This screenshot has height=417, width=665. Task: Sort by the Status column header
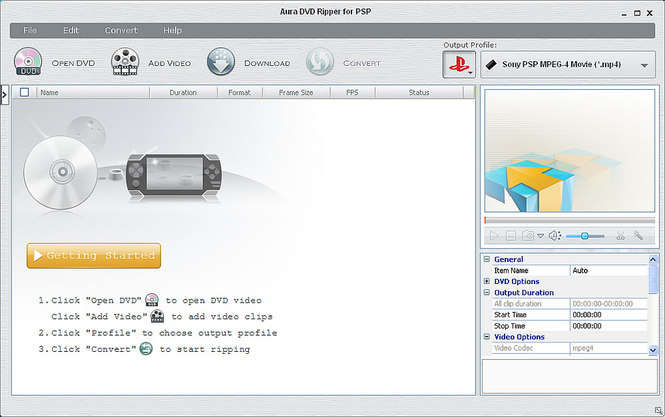(419, 92)
